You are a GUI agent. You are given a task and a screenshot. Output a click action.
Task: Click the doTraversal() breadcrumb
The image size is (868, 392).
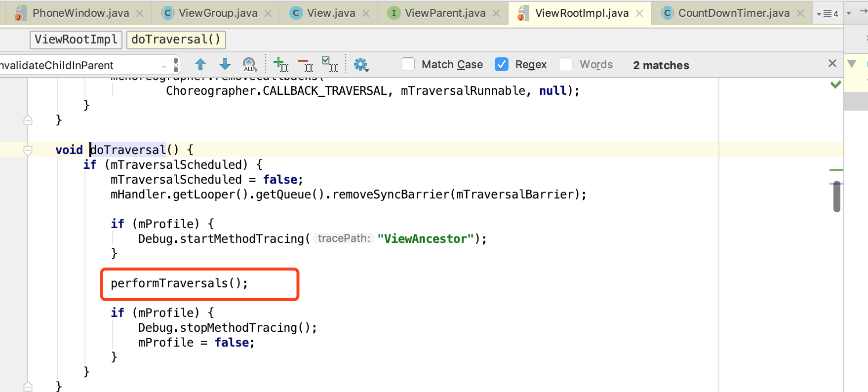pyautogui.click(x=176, y=39)
